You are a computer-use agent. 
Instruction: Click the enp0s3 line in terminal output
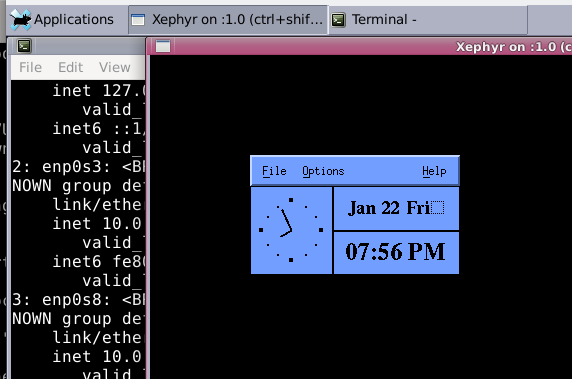[x=78, y=167]
